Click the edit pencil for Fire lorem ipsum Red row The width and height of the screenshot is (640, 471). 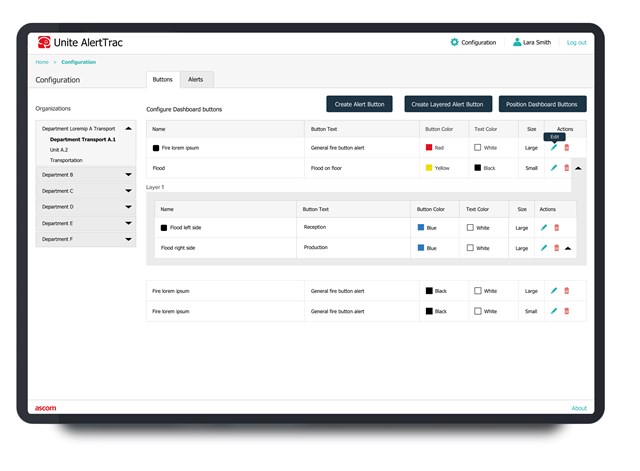pos(554,148)
